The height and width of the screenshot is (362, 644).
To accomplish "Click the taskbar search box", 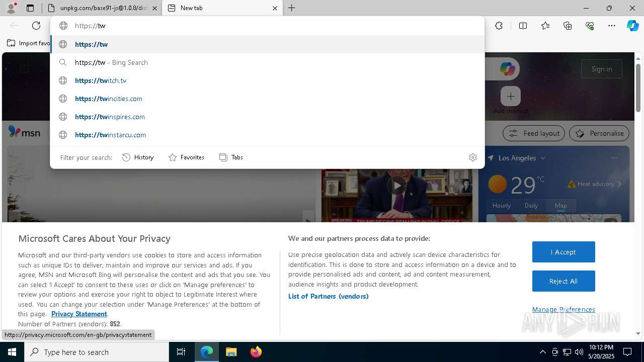I will pyautogui.click(x=97, y=352).
